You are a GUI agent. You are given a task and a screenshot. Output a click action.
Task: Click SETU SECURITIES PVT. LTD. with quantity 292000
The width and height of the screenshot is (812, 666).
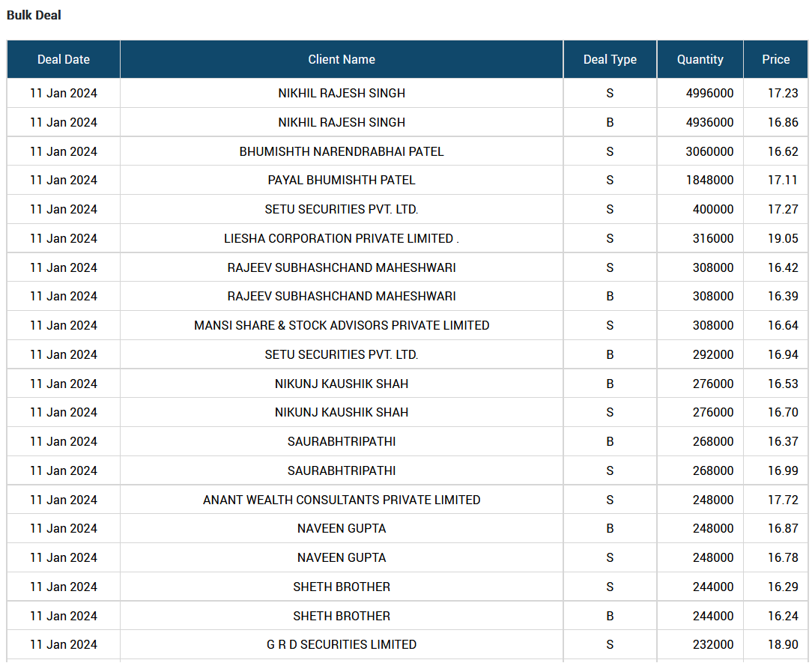[x=342, y=354]
